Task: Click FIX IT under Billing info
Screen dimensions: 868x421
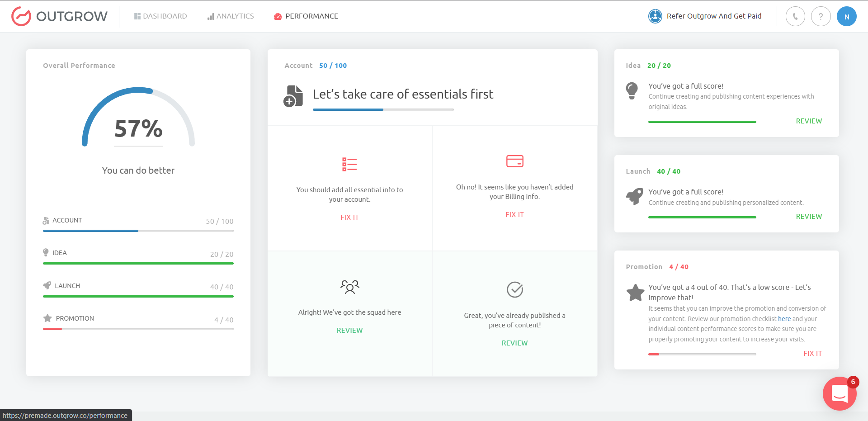Action: point(514,215)
